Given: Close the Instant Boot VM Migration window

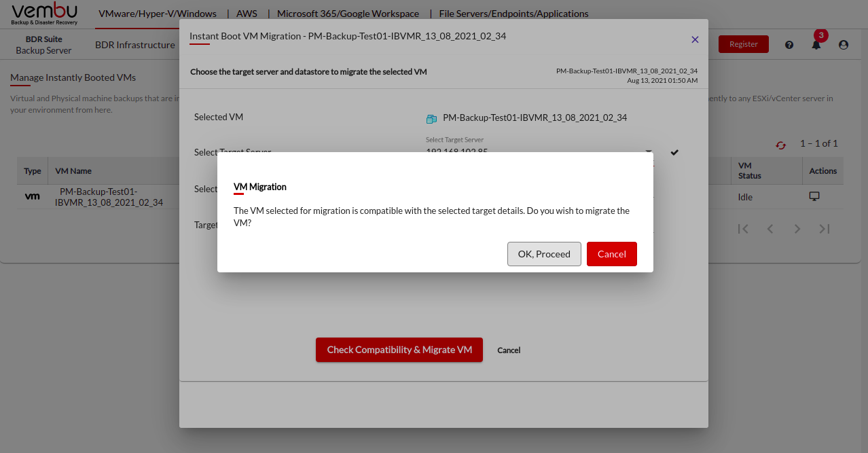Looking at the screenshot, I should pyautogui.click(x=695, y=39).
